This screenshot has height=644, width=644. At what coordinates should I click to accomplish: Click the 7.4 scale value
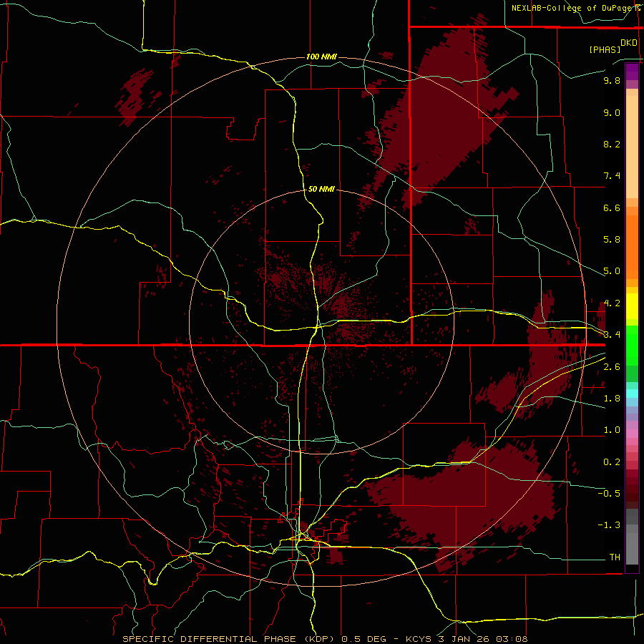[x=612, y=176]
